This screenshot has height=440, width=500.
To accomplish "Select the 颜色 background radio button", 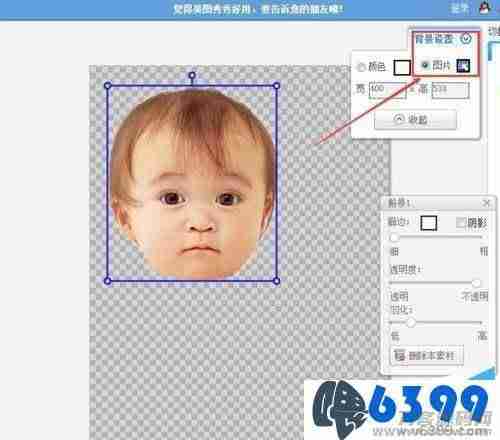I will tap(361, 67).
